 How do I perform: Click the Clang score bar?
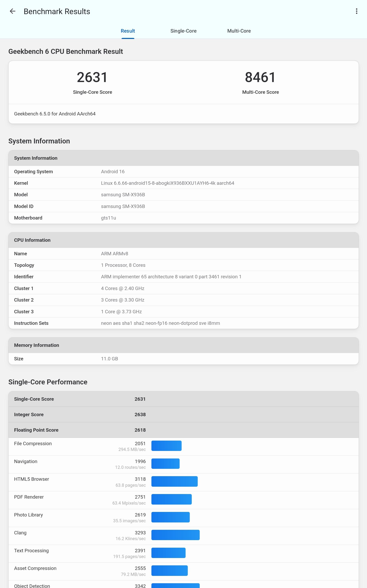click(175, 535)
